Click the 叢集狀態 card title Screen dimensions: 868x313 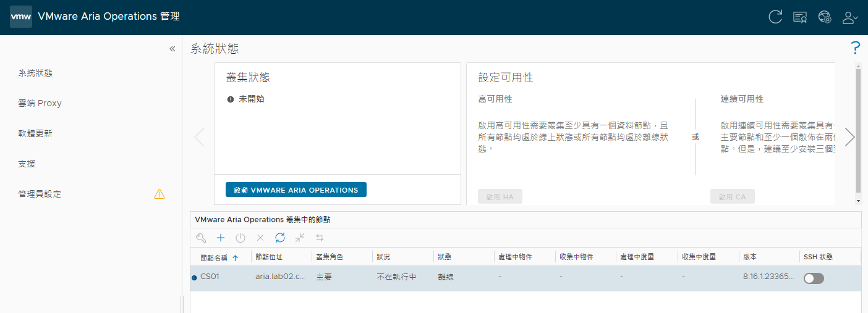click(x=248, y=77)
